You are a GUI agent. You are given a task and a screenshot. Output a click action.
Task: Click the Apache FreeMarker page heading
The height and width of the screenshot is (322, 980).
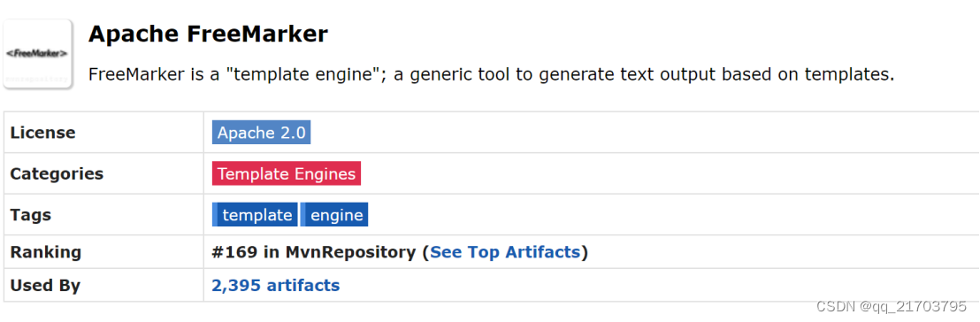point(208,34)
